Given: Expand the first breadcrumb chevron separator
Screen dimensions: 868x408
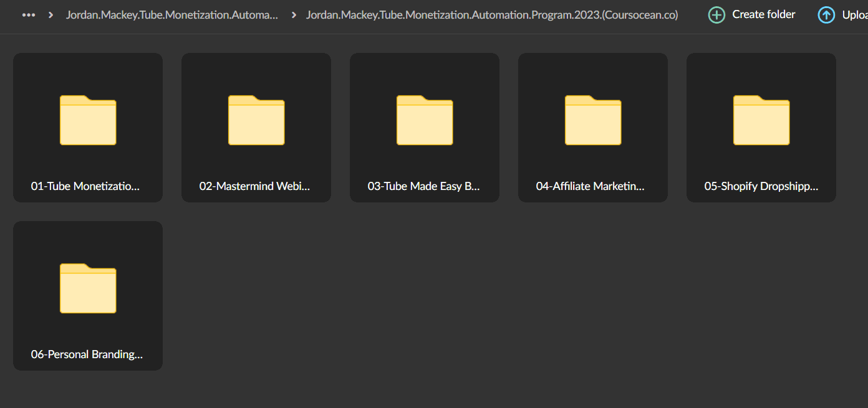Looking at the screenshot, I should coord(51,15).
